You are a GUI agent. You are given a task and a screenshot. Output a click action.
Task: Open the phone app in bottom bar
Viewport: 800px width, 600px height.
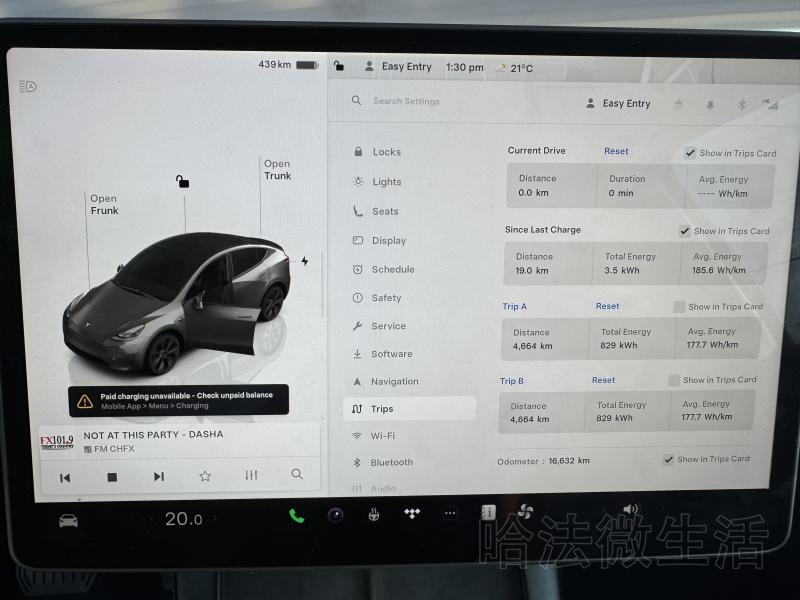tap(296, 516)
